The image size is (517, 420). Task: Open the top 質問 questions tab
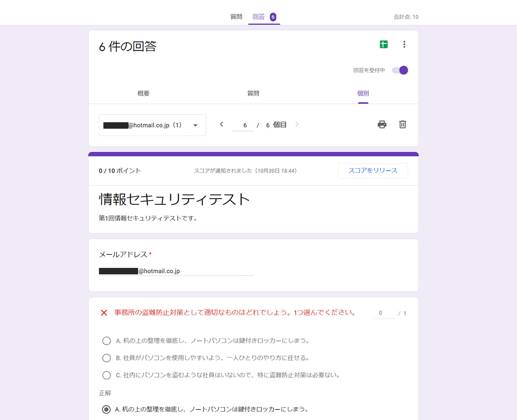(x=236, y=17)
